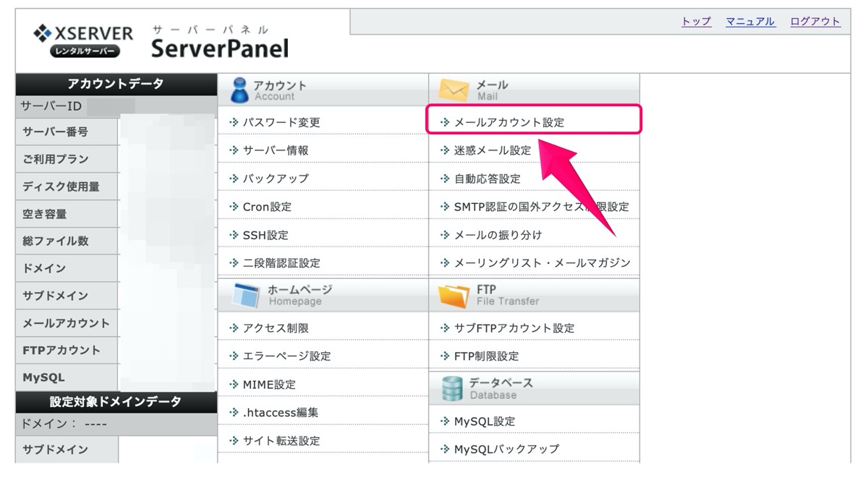
Task: Click the アカウントデータ sidebar heading
Action: click(x=116, y=84)
